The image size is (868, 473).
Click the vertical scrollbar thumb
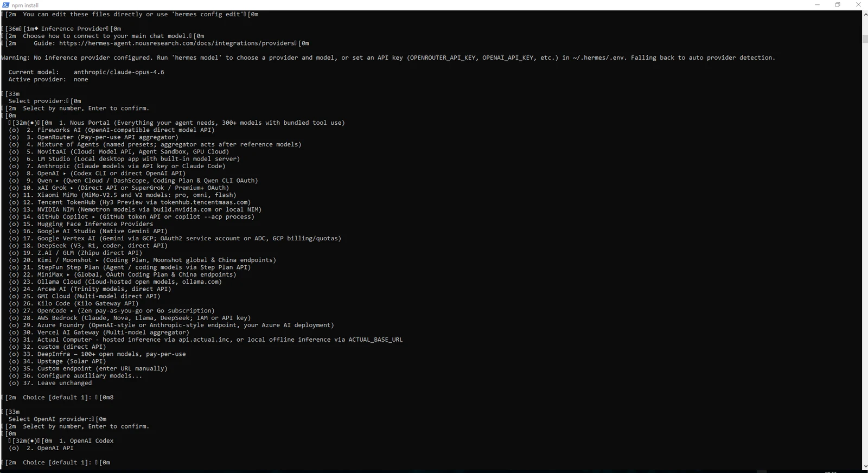865,39
